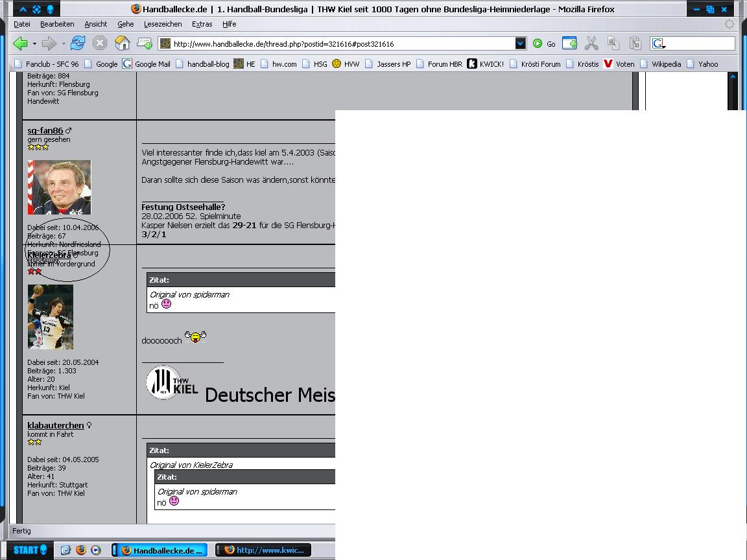Viewport: 747px width, 560px height.
Task: Open the sg-fan86 user profile link
Action: (45, 130)
